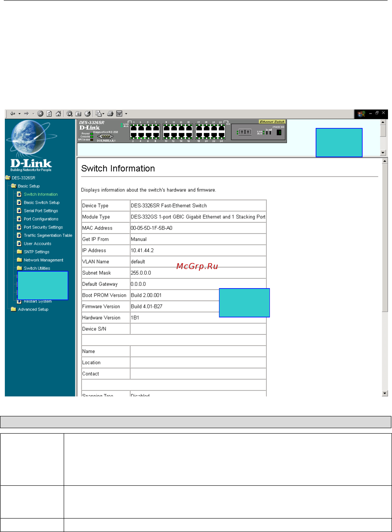Open the Switch Information page

point(41,194)
